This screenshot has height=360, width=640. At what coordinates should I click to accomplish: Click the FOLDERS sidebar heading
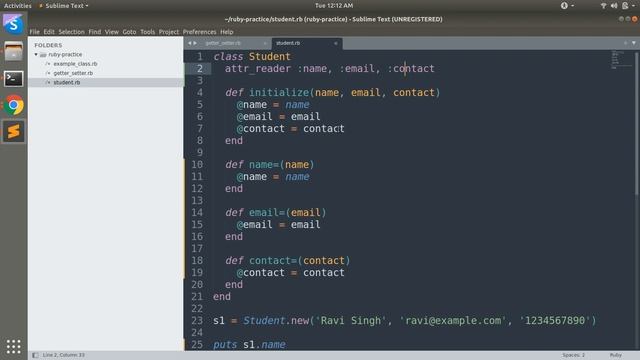coord(48,45)
